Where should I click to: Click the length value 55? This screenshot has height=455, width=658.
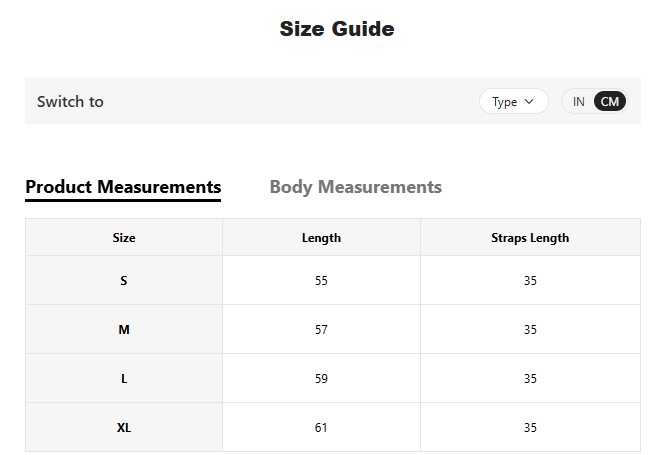(321, 280)
